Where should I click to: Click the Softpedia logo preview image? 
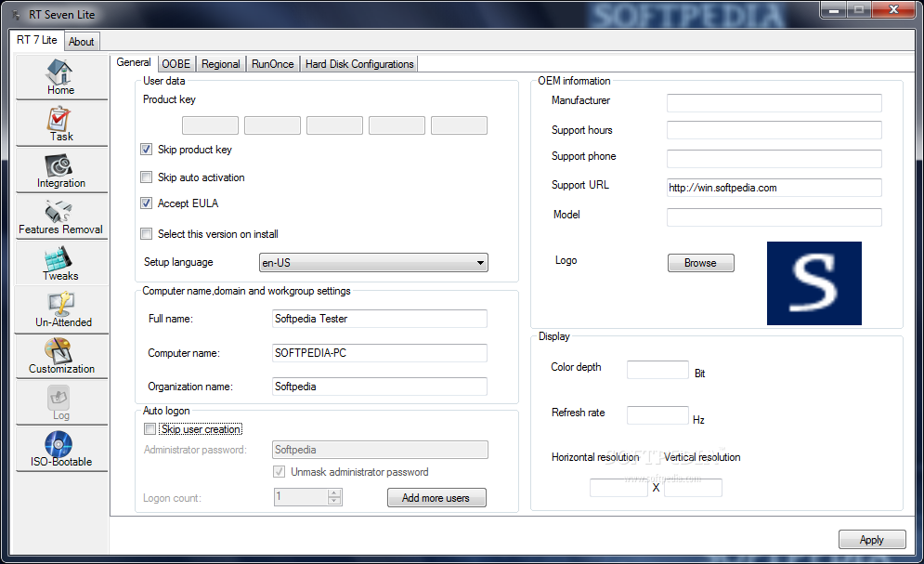813,283
